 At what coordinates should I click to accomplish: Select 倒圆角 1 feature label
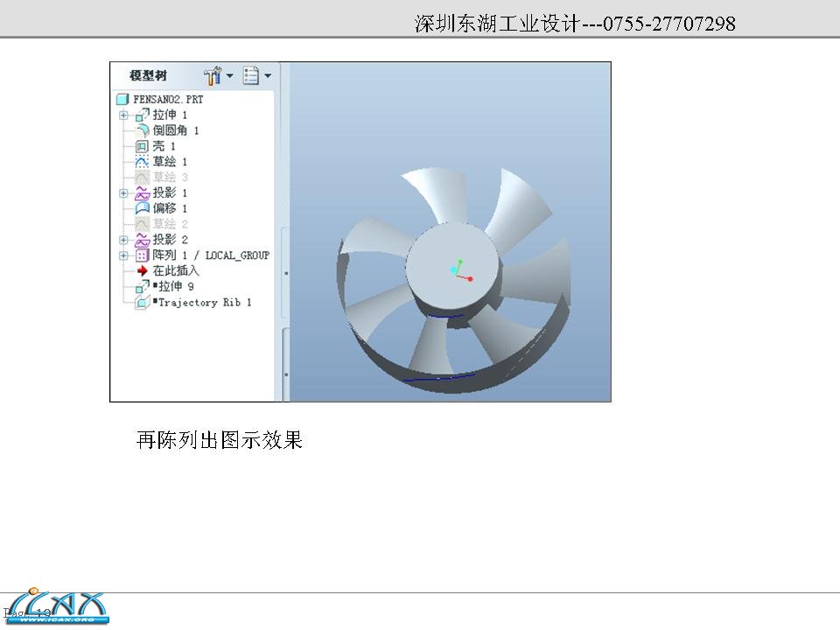pyautogui.click(x=176, y=130)
